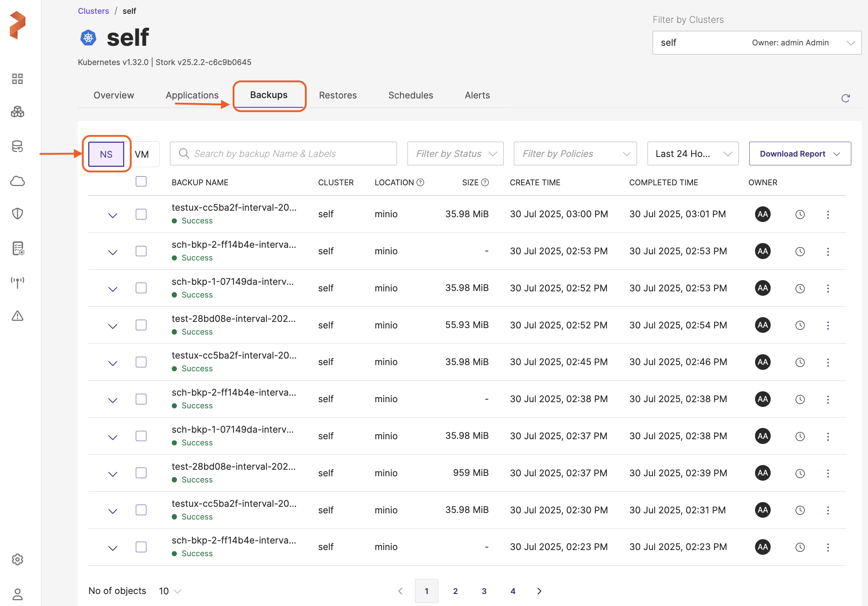The height and width of the screenshot is (606, 868).
Task: Click Download Report button
Action: tap(800, 154)
